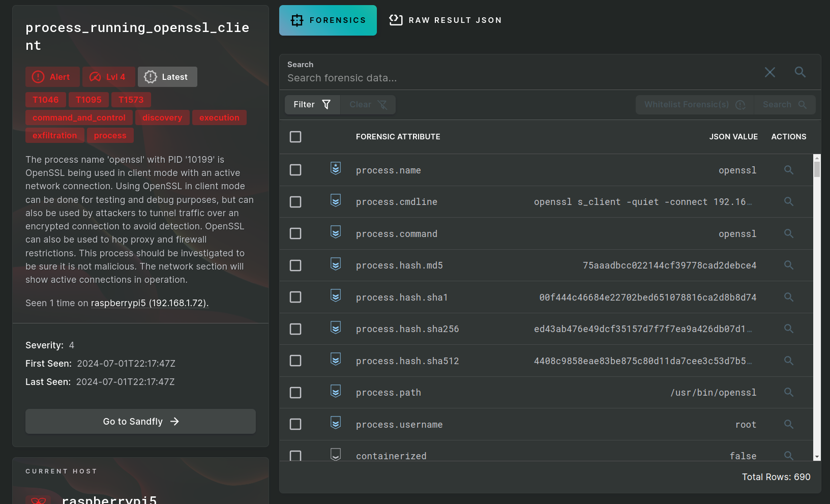This screenshot has height=504, width=830.
Task: Click the search magnifier icon in the search bar
Action: click(800, 72)
